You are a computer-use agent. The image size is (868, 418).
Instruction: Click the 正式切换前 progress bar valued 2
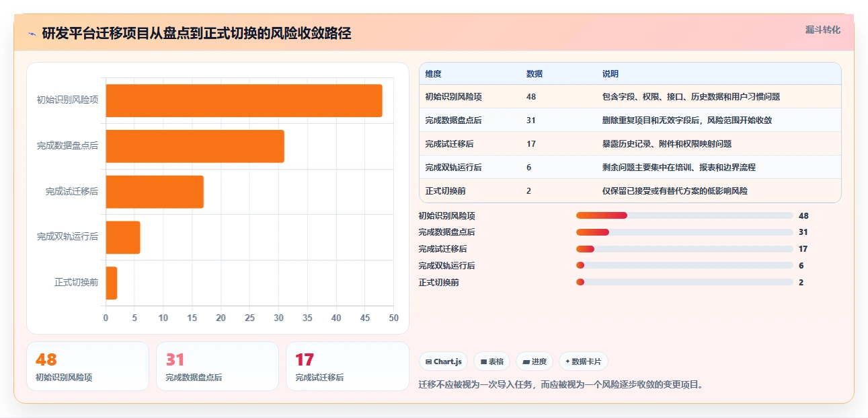(x=684, y=282)
